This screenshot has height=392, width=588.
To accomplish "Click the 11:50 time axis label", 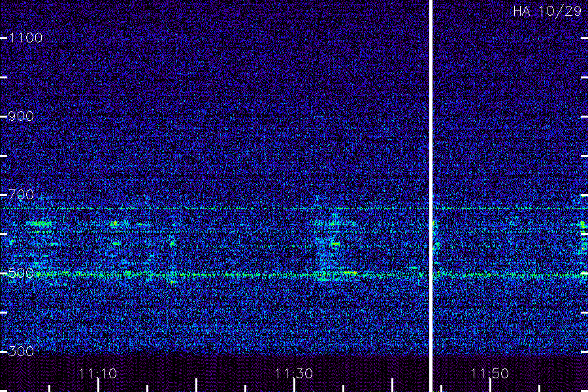I will pos(490,374).
